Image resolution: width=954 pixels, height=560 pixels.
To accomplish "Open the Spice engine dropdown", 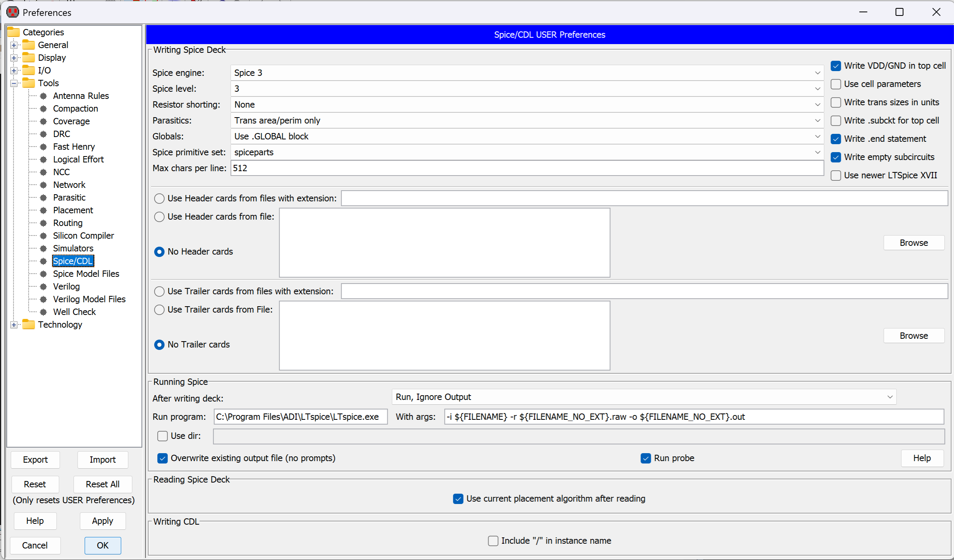I will click(527, 73).
